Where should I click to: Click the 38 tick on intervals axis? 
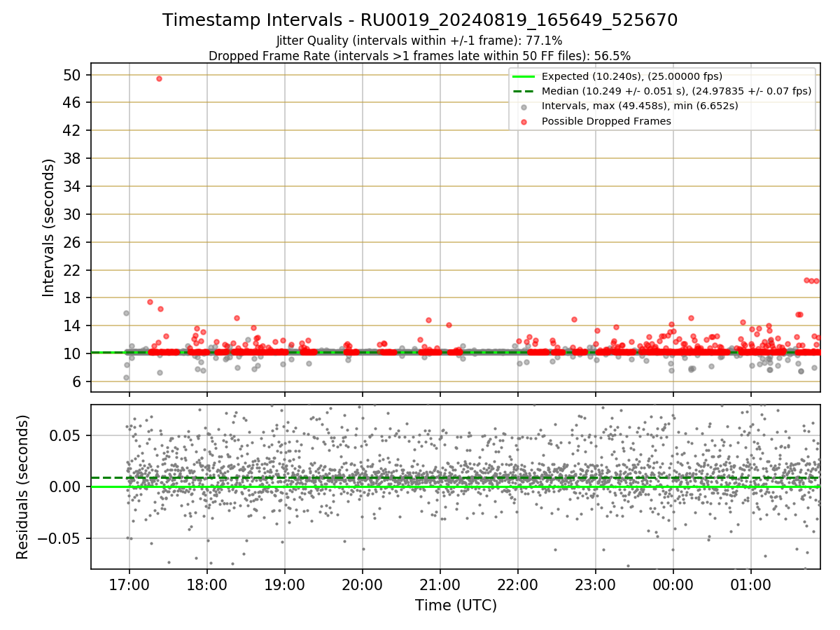click(73, 158)
